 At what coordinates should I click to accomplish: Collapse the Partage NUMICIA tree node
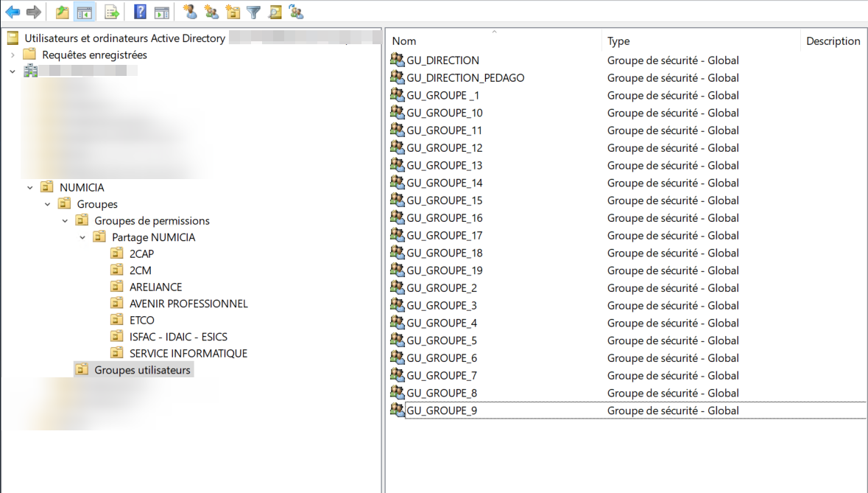point(82,237)
